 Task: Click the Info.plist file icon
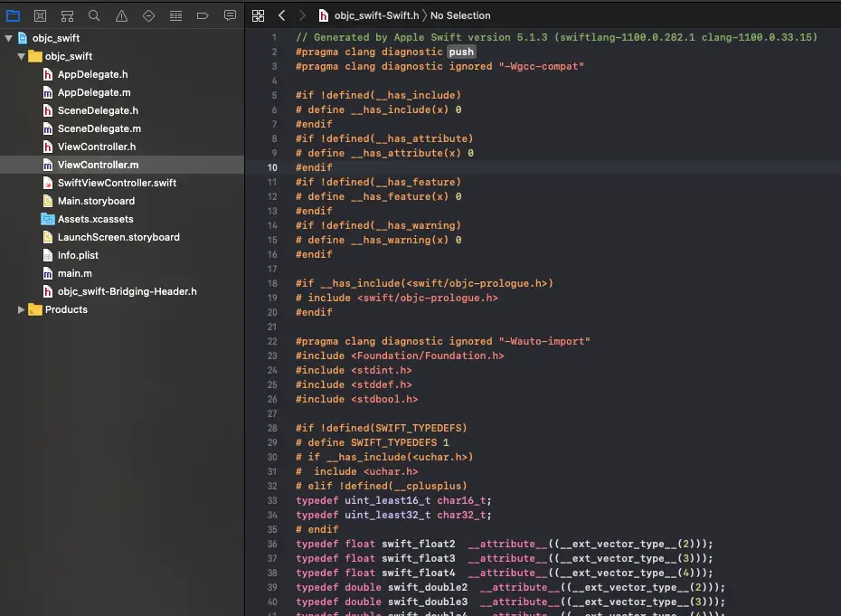pos(48,255)
